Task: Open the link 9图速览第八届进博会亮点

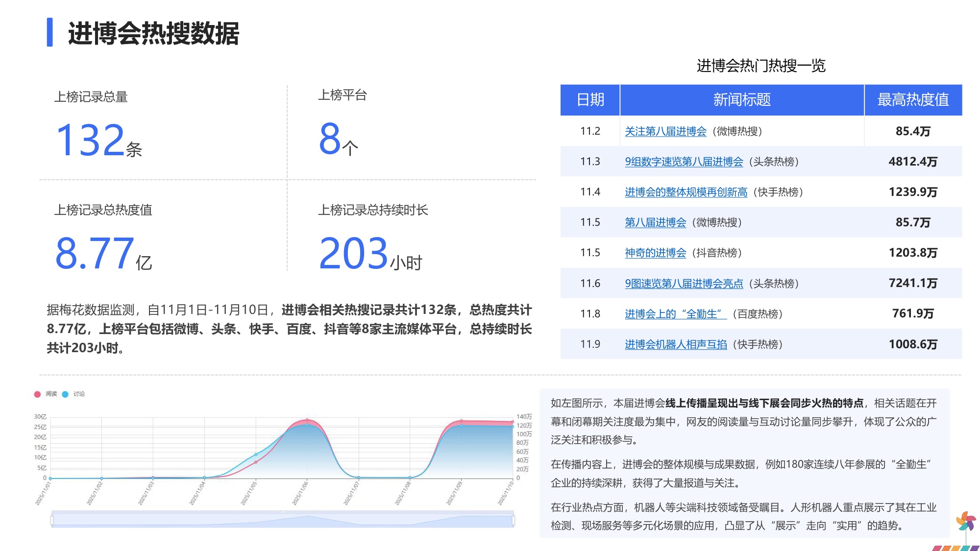Action: click(x=685, y=284)
